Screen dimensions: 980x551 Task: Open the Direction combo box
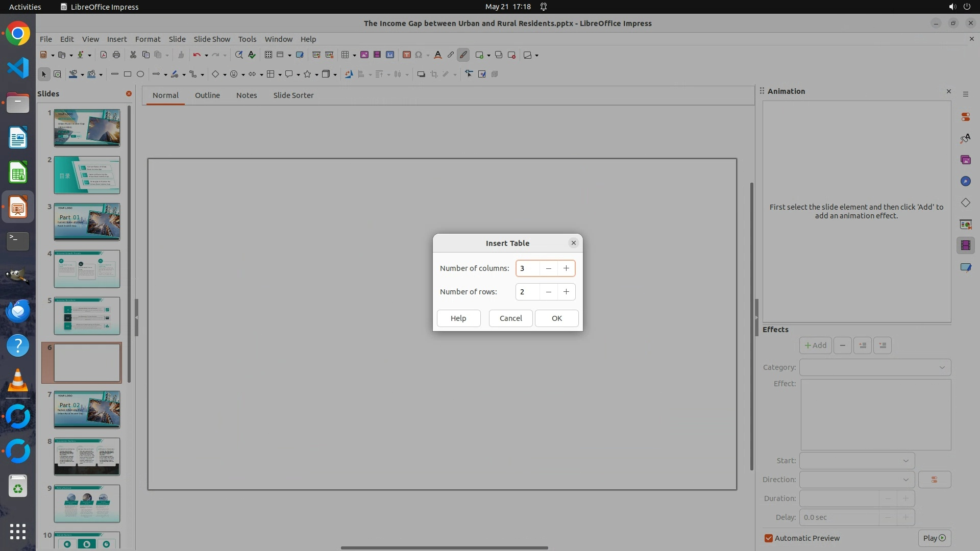coord(857,480)
